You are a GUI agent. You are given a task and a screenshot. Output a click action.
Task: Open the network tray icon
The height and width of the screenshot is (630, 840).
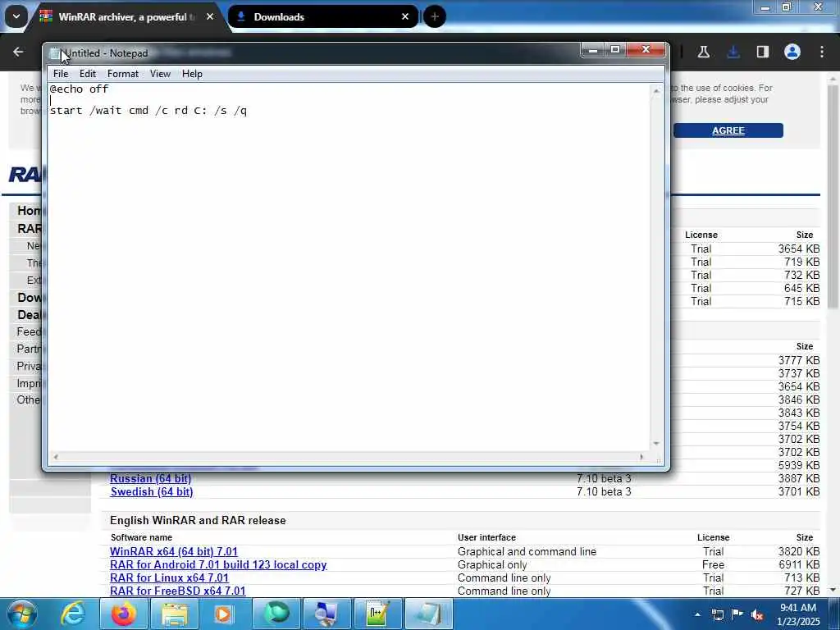point(718,614)
